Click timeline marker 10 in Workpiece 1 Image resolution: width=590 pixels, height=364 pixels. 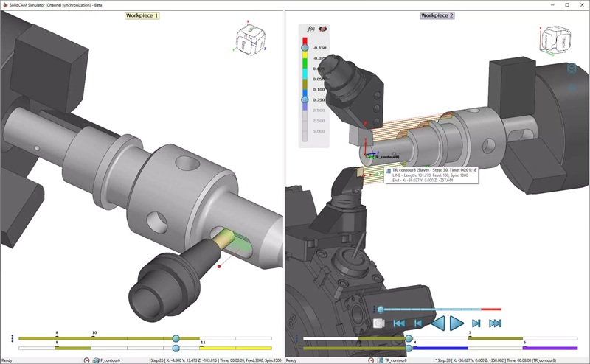click(x=94, y=337)
